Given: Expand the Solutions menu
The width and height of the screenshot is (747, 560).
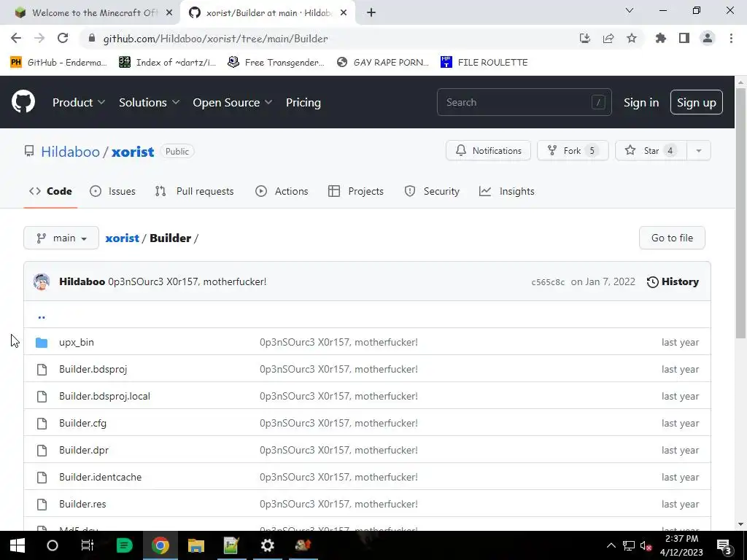Looking at the screenshot, I should 149,102.
